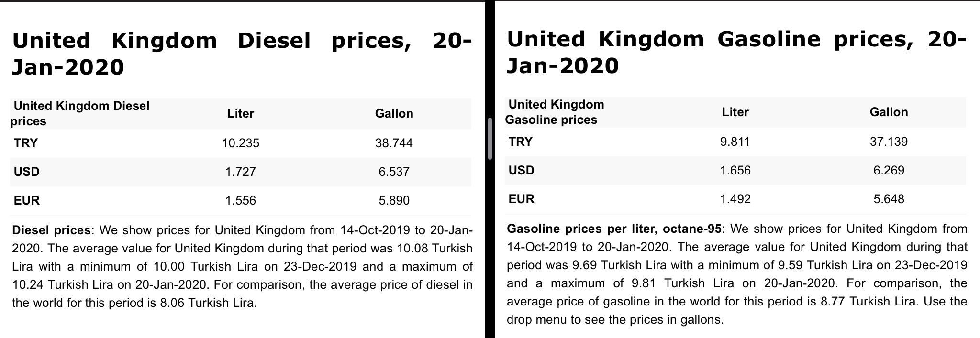Click the 10.235 diesel liter price cell

coord(240,143)
